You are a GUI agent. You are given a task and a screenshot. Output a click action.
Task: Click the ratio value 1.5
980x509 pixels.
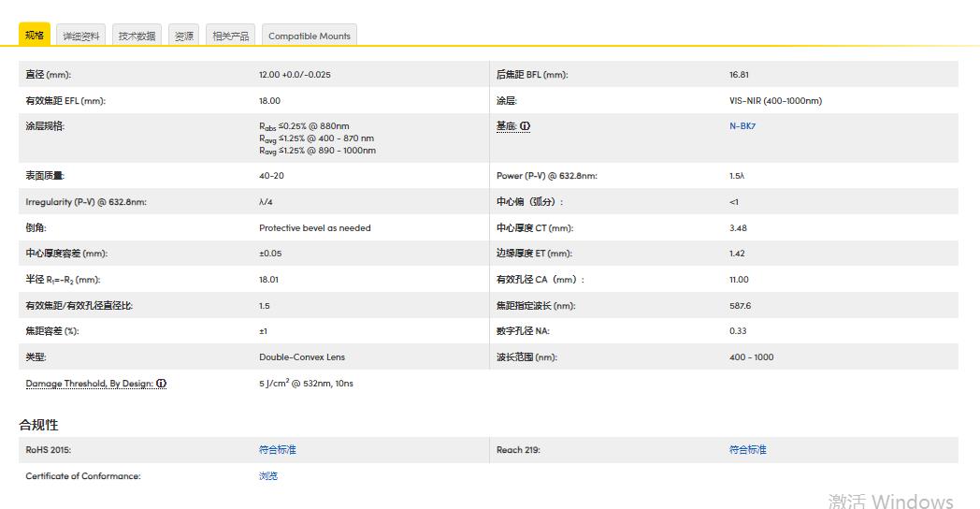[x=265, y=306]
